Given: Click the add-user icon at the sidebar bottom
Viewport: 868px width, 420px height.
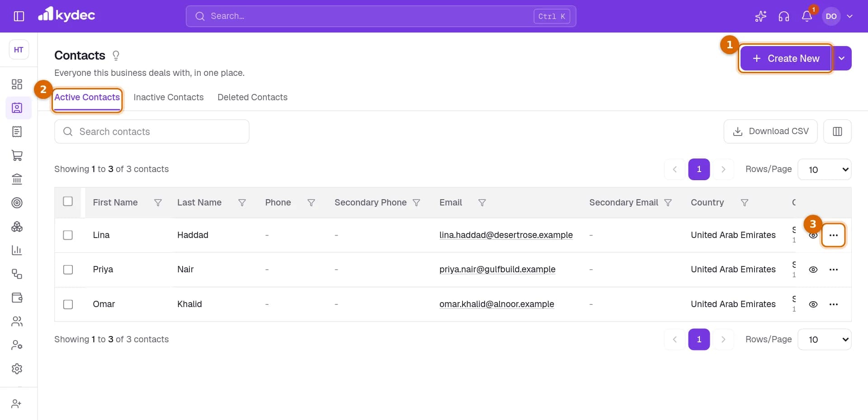Looking at the screenshot, I should (17, 404).
